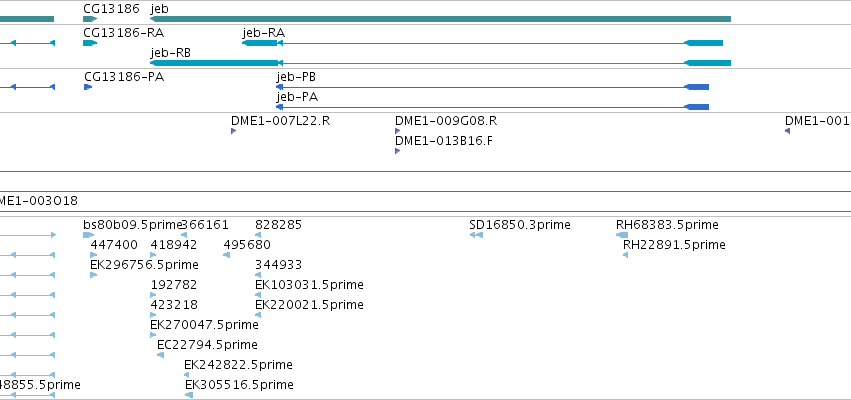Click the RH22891.5prime EST arrow
851x400 pixels.
coord(625,255)
